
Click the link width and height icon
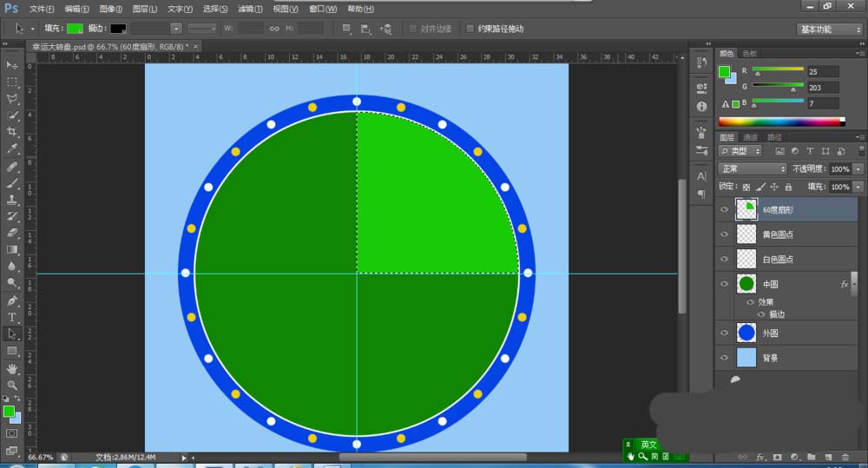click(x=274, y=29)
